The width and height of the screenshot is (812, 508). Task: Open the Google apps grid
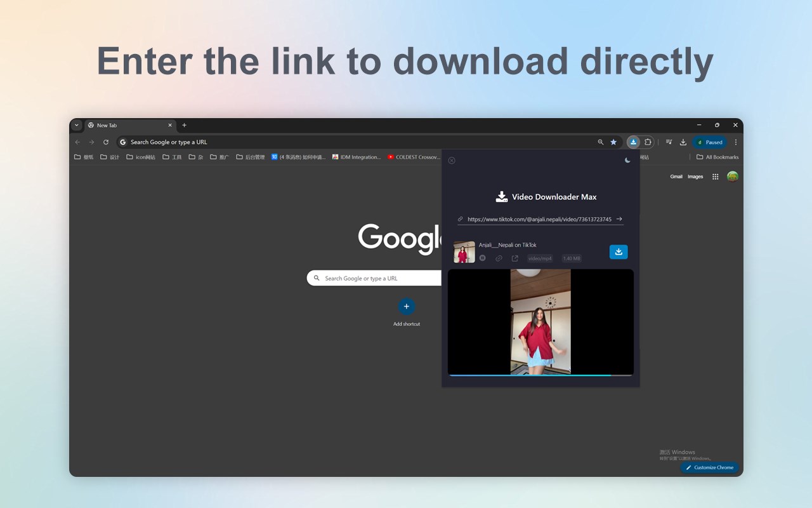point(715,177)
